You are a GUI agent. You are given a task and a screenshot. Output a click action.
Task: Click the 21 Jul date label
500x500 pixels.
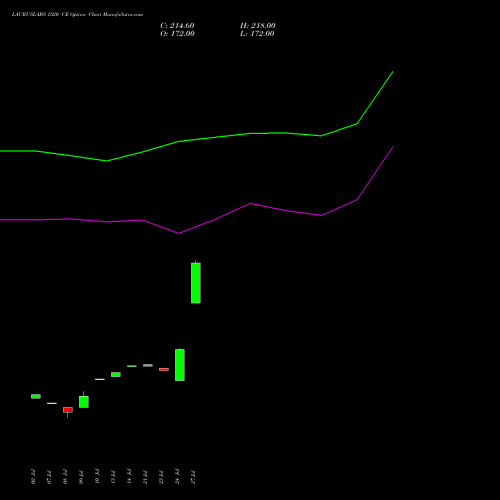pos(145,477)
